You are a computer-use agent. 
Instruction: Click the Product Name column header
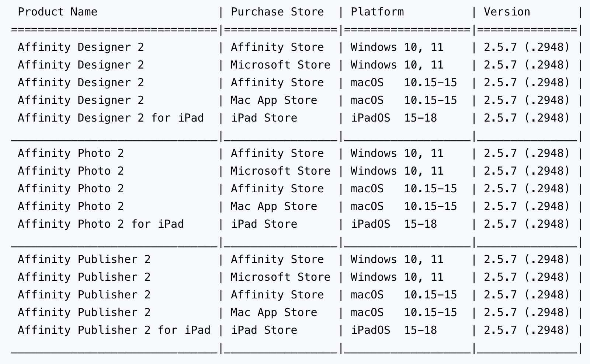(x=58, y=12)
